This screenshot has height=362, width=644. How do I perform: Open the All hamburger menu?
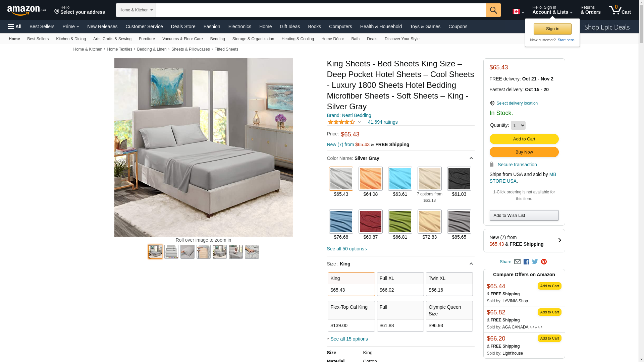point(15,26)
